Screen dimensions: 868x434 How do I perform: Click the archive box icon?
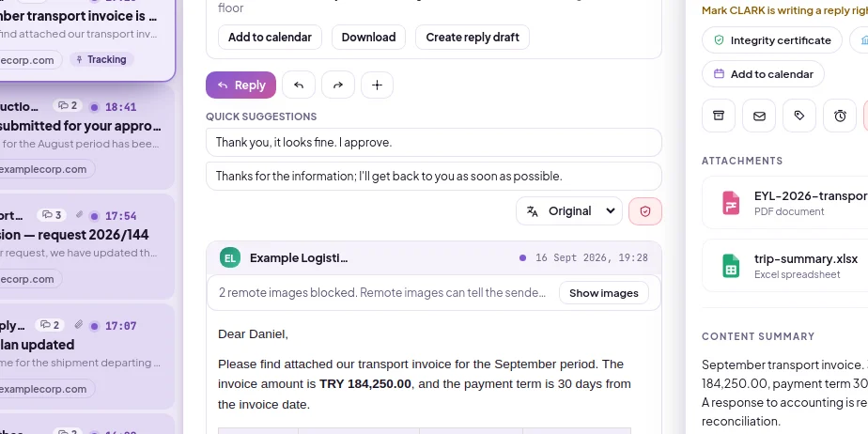[719, 116]
